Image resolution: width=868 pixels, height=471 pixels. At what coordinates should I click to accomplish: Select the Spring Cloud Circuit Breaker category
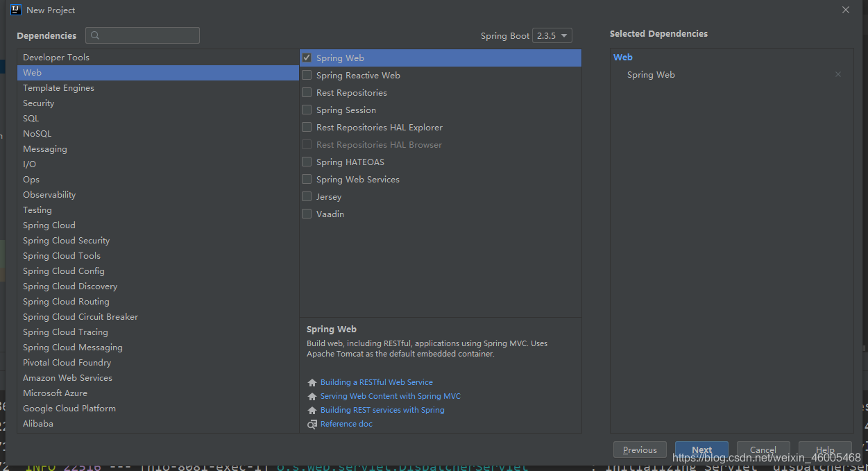[x=158, y=317]
